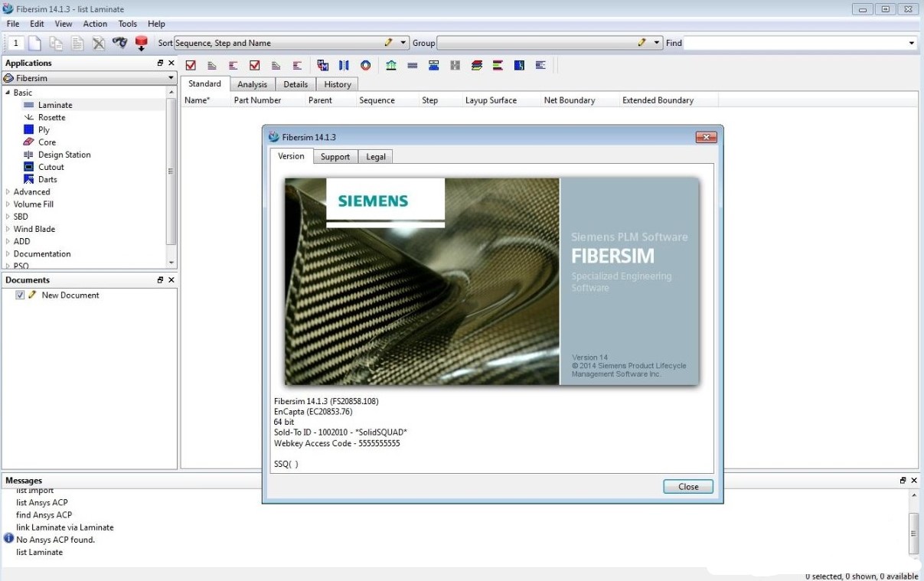Click the binoculars find icon
Image resolution: width=924 pixels, height=581 pixels.
click(119, 43)
